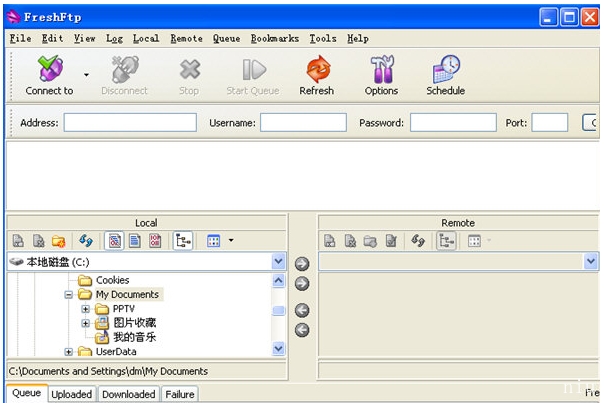
Task: Open the Schedule calendar clock icon
Action: tap(446, 69)
